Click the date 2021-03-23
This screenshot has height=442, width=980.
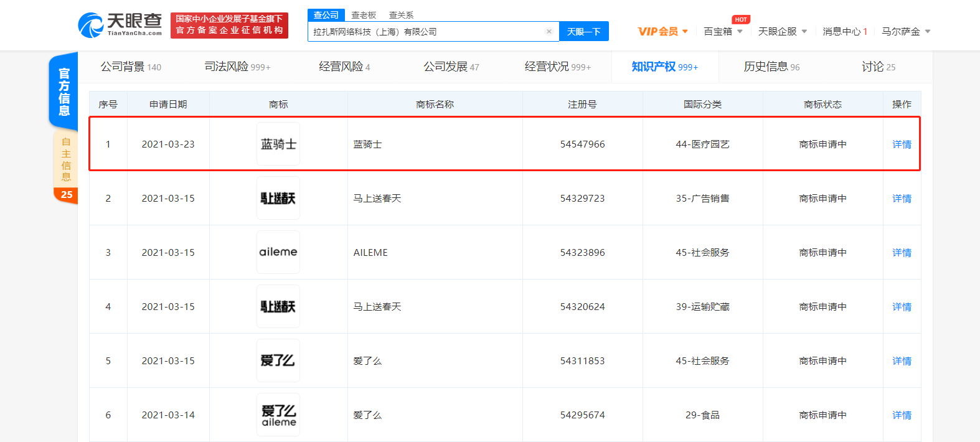click(x=168, y=144)
